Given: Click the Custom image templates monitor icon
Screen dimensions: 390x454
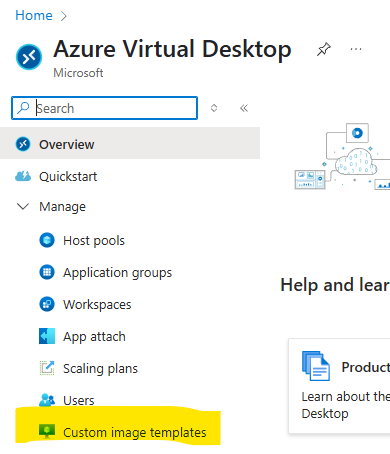Looking at the screenshot, I should (47, 431).
